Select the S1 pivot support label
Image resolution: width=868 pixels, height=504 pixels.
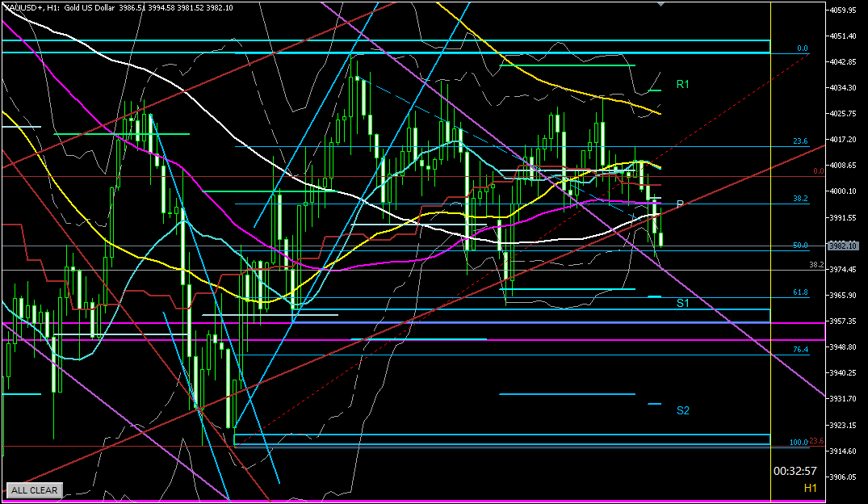point(683,302)
